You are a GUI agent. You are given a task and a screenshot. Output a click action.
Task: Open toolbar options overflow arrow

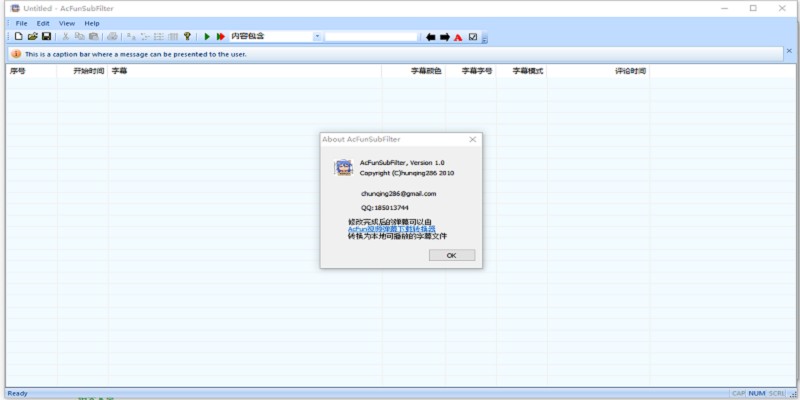coord(485,39)
